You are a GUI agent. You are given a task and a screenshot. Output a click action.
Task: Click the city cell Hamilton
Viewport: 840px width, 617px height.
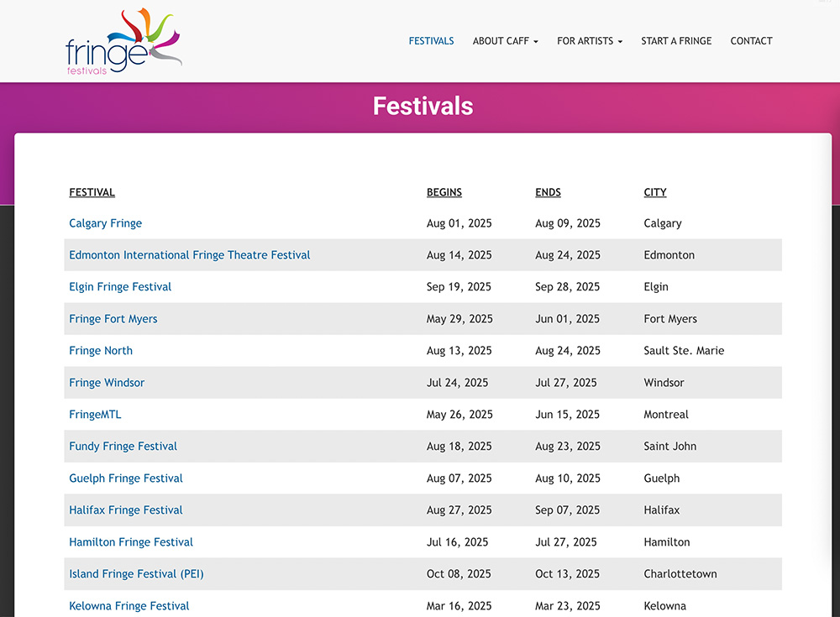click(667, 542)
